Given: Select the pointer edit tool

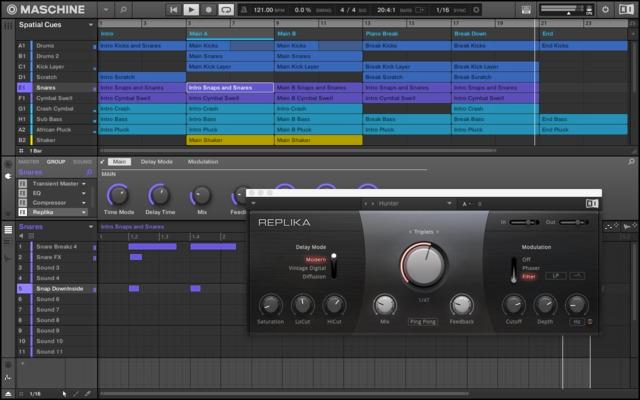Looking at the screenshot, I should pos(64,394).
